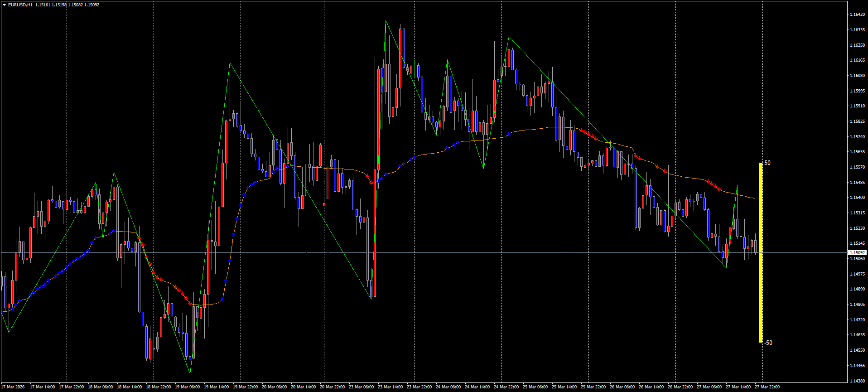Click the "19 Mar 22:00" time axis label
868x392 pixels.
tap(245, 387)
